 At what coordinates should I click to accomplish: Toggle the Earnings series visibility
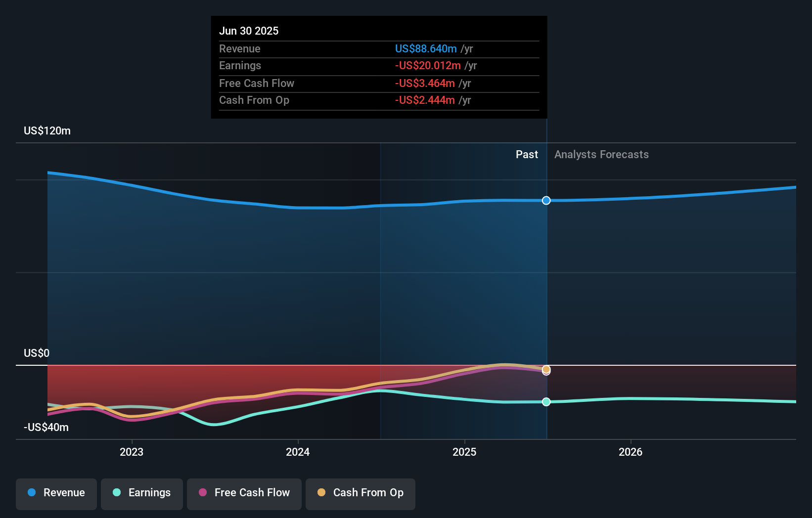[142, 493]
